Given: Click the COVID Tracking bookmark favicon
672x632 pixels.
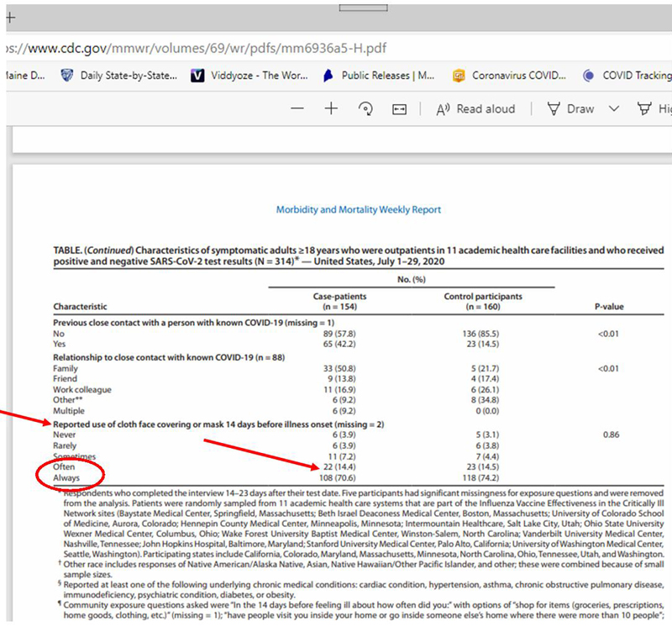Looking at the screenshot, I should (x=589, y=76).
